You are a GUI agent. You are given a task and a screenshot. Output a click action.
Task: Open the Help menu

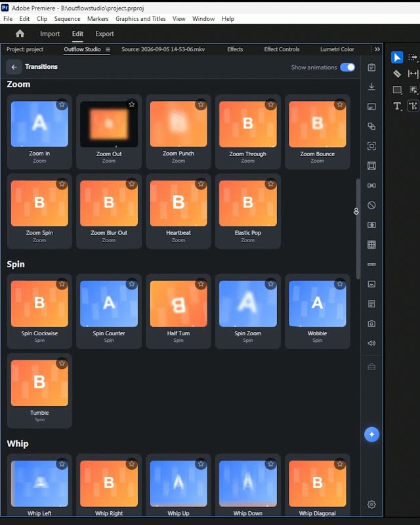(x=228, y=19)
